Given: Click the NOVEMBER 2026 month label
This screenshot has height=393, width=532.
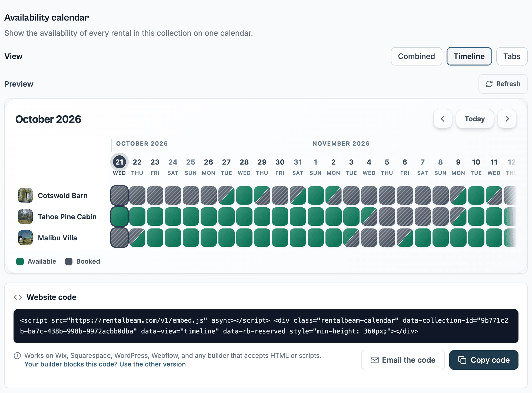Looking at the screenshot, I should 341,143.
